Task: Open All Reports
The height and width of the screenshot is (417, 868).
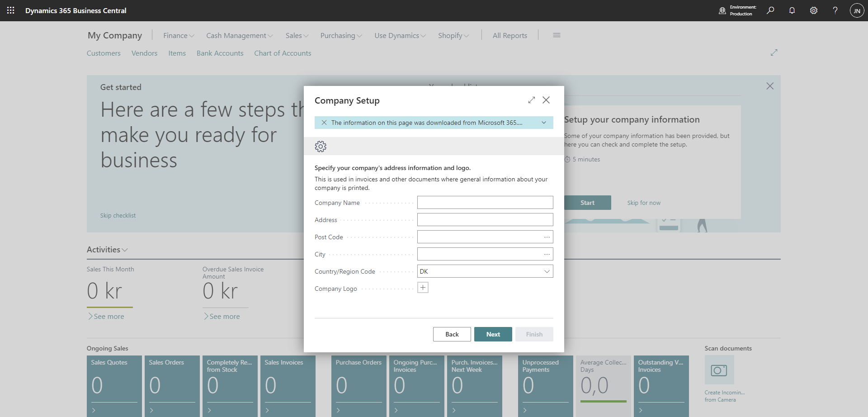Action: [510, 35]
